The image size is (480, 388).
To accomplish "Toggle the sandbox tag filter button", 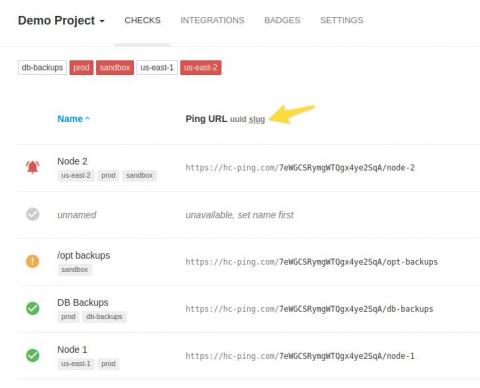I will pos(115,68).
